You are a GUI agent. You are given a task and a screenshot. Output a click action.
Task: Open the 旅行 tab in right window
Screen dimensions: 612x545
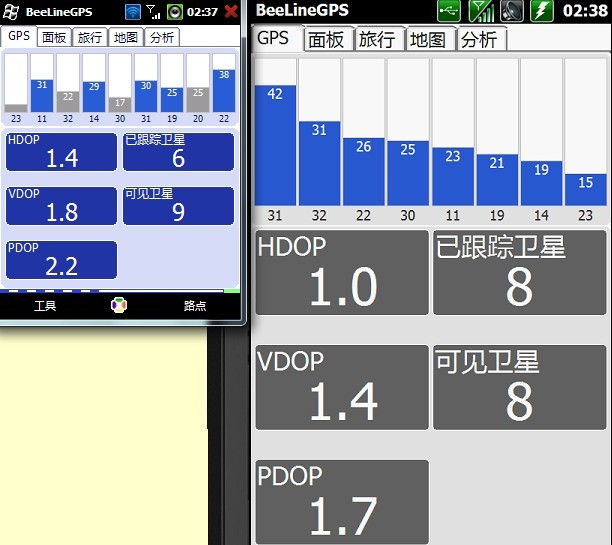point(379,39)
